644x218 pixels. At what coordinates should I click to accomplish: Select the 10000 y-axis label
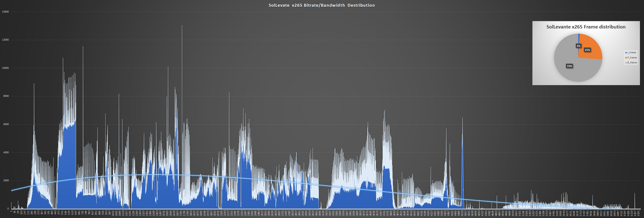click(5, 68)
